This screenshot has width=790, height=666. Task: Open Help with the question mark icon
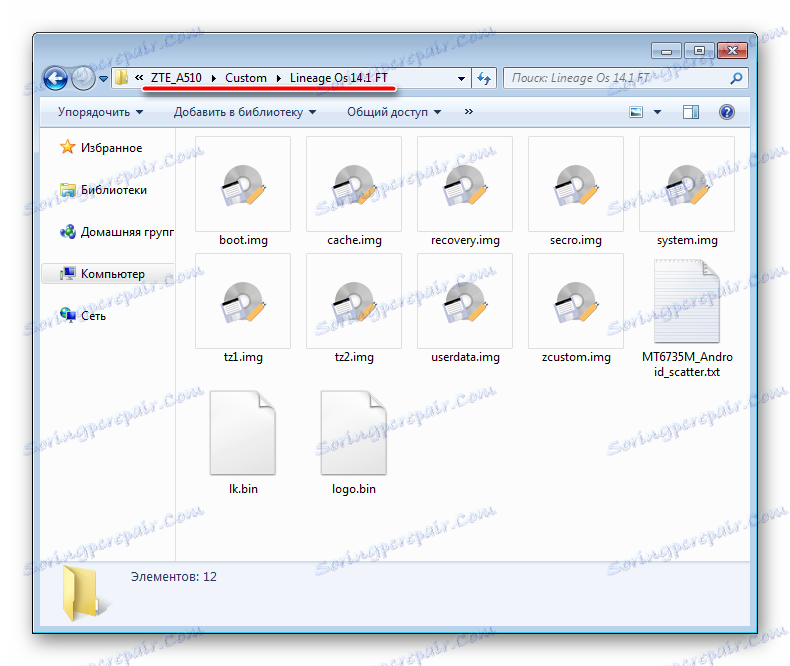[x=727, y=112]
